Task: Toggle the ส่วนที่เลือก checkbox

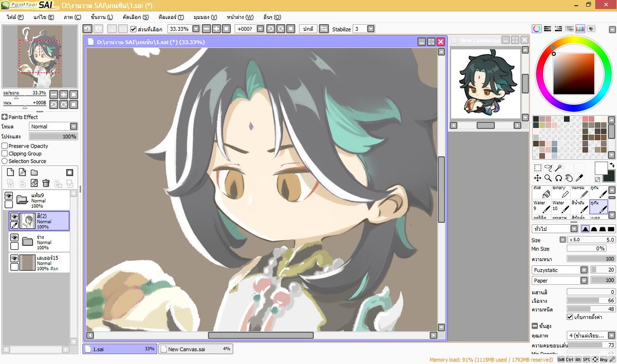Action: pyautogui.click(x=133, y=29)
